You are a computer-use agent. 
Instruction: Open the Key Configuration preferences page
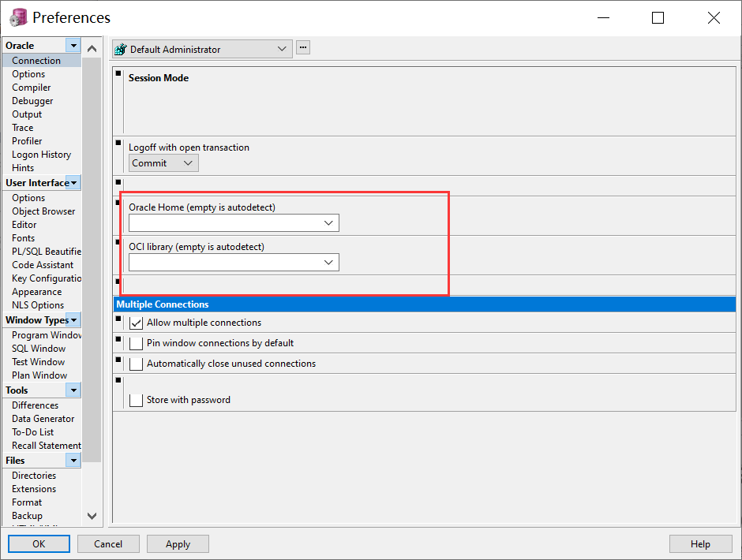47,278
